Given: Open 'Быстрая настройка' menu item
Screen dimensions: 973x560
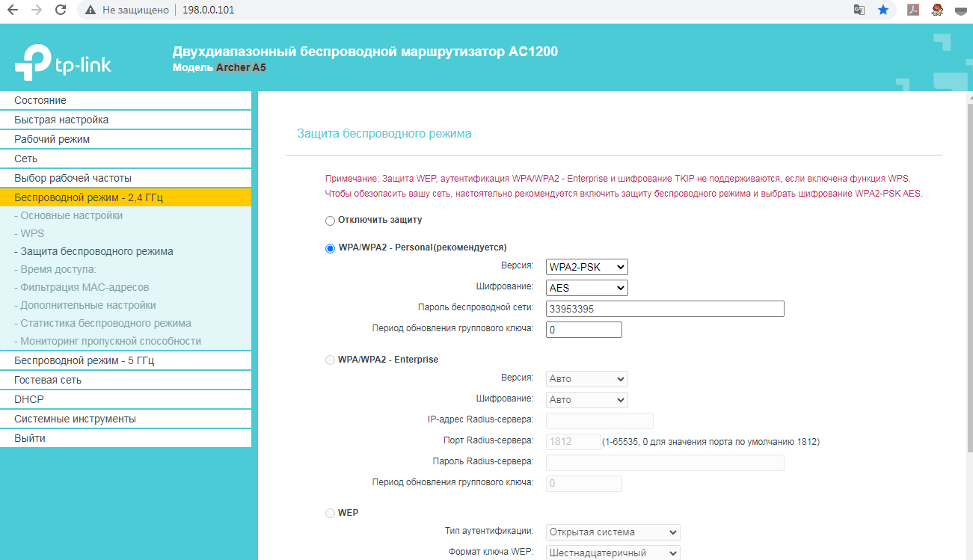Looking at the screenshot, I should click(x=126, y=120).
